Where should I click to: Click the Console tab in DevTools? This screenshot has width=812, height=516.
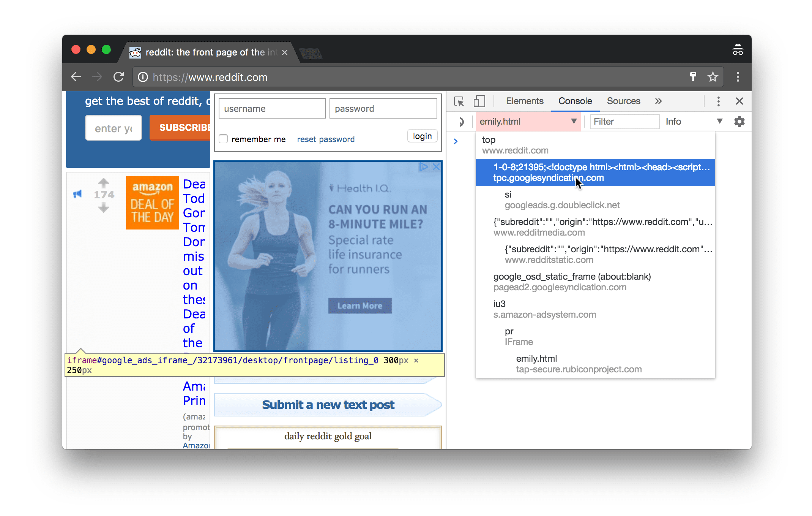pos(575,101)
